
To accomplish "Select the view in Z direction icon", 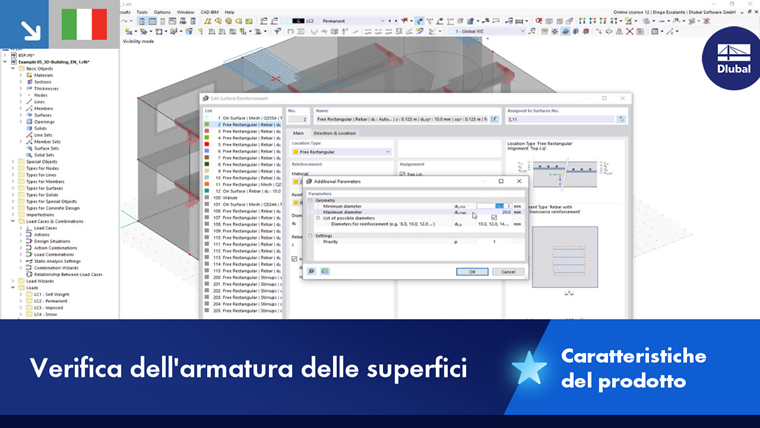I will (602, 21).
